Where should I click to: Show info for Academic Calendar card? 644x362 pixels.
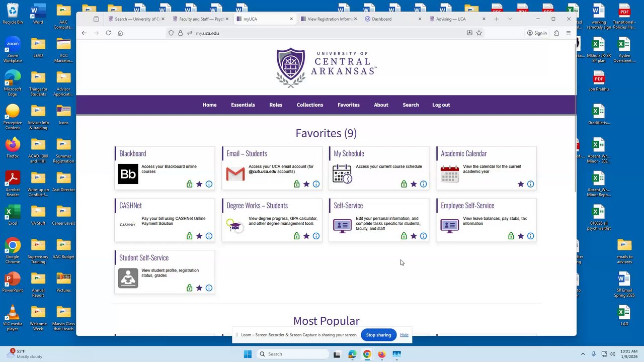pos(530,184)
